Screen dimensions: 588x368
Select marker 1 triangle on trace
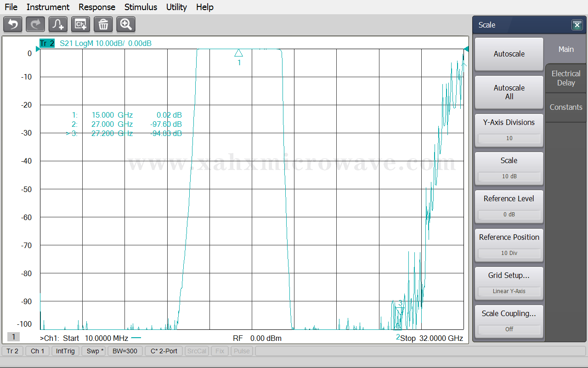(238, 53)
